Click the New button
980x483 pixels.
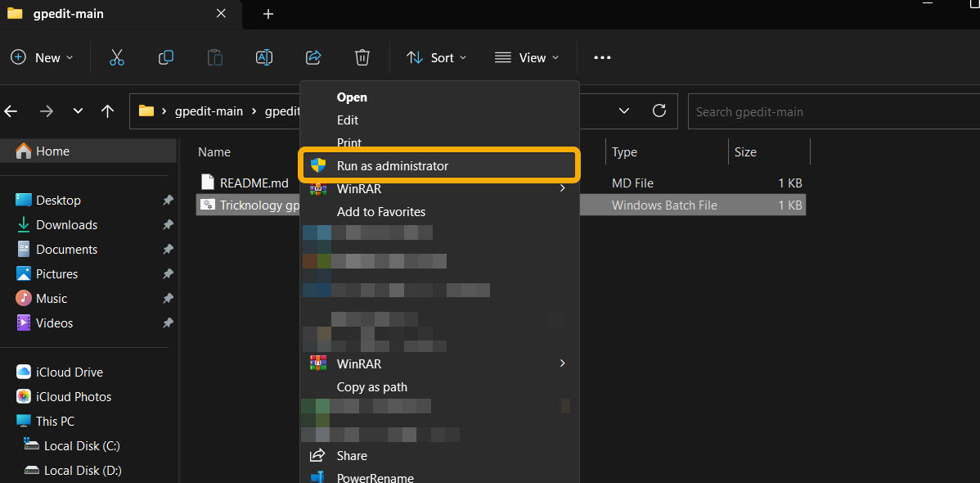(x=43, y=57)
